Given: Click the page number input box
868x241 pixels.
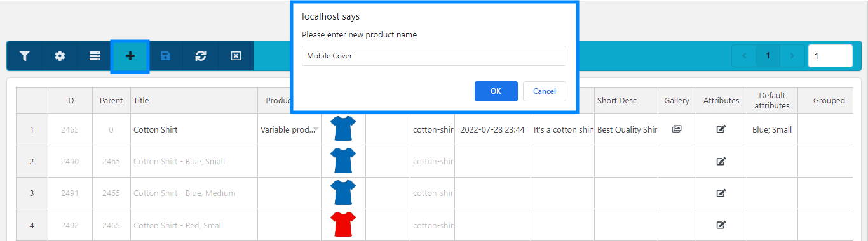Looking at the screenshot, I should coord(831,56).
